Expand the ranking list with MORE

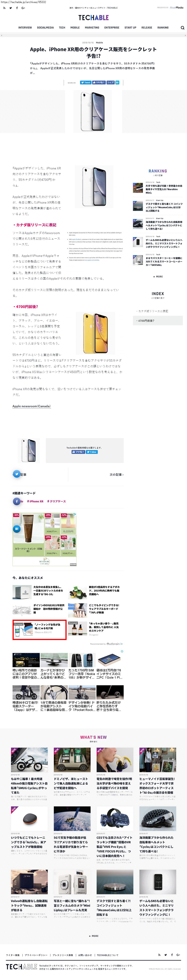158,277
